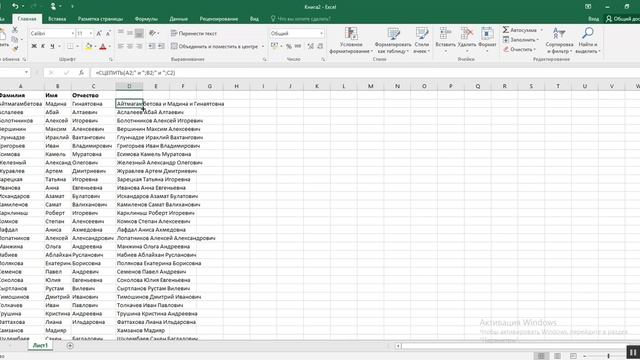
Task: Open the Вставка ribbon tab
Action: (57, 19)
